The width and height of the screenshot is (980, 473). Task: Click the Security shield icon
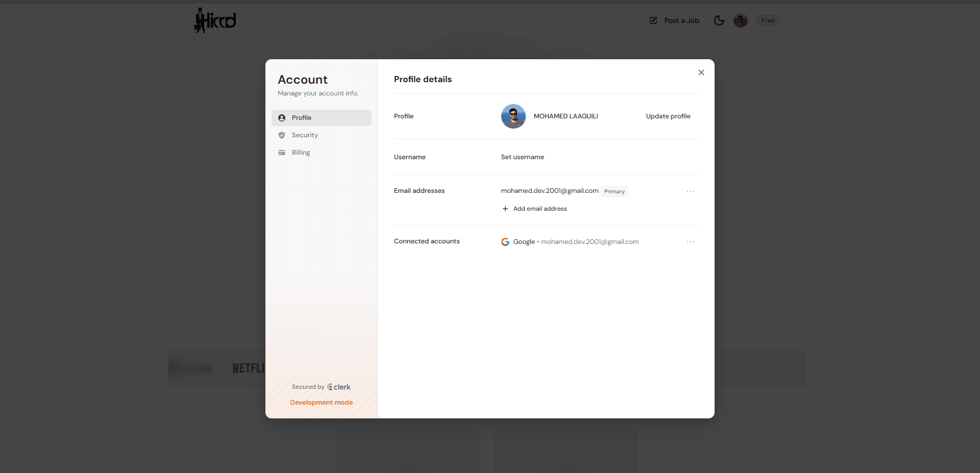[282, 135]
